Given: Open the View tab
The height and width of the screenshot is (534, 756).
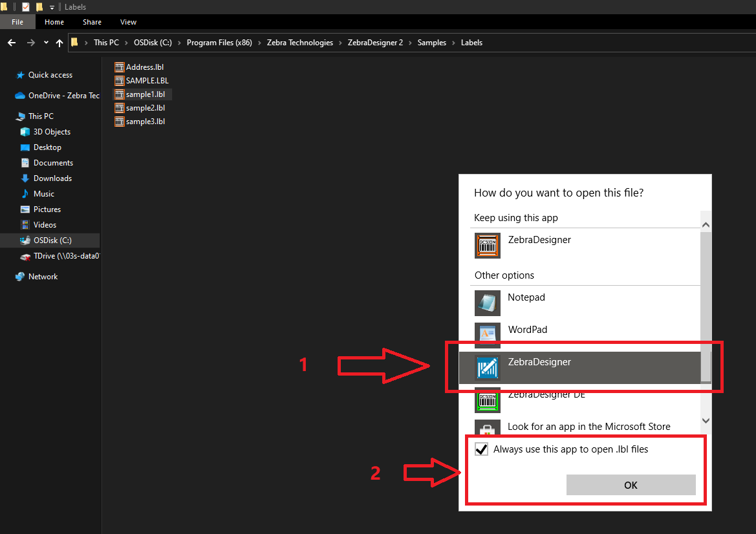Looking at the screenshot, I should 128,21.
